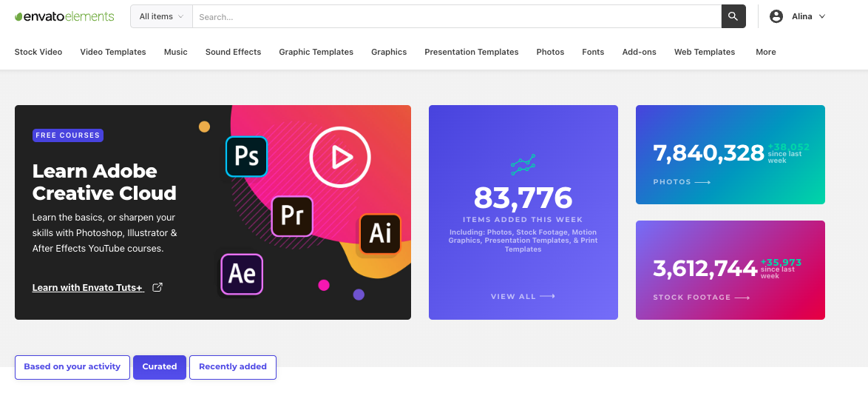Open Web Templates category

click(705, 52)
